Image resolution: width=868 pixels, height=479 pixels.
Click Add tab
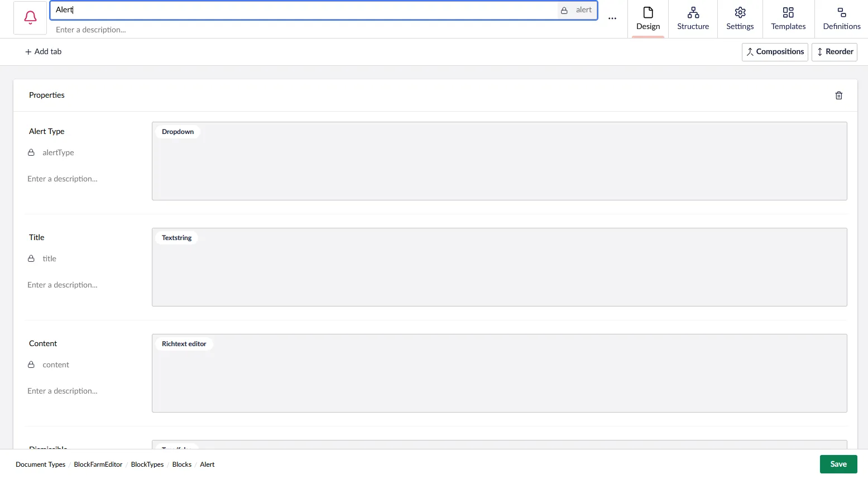[43, 52]
